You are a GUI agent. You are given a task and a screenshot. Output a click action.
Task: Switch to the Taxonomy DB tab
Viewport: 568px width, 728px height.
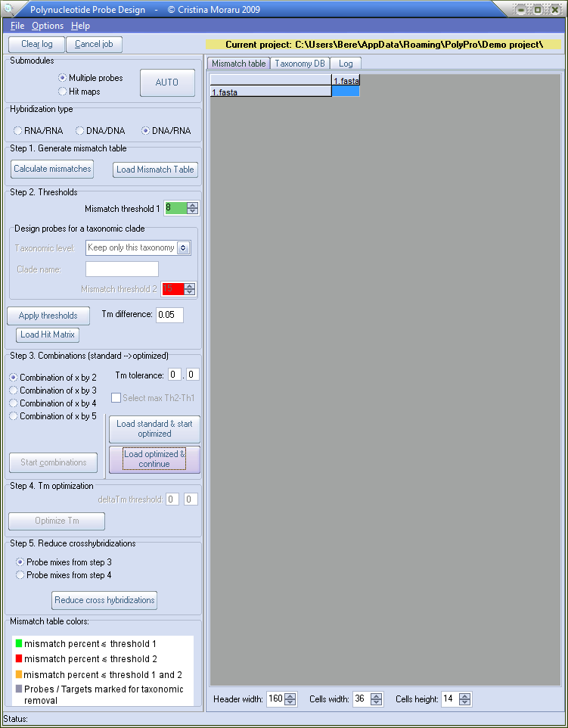pos(300,64)
